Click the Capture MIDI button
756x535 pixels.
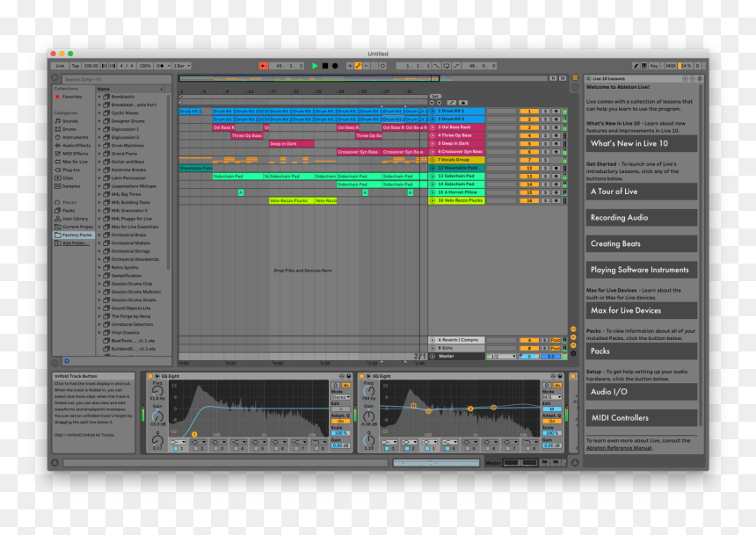click(374, 66)
